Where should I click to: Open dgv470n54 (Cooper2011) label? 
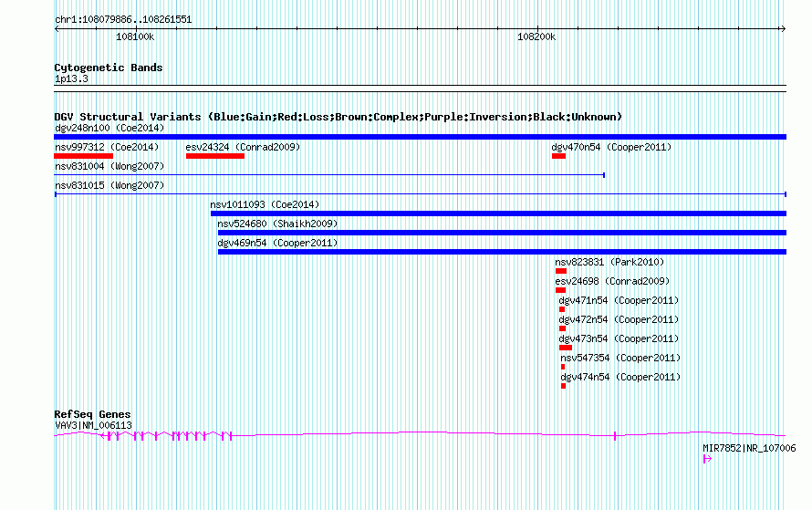click(x=611, y=147)
